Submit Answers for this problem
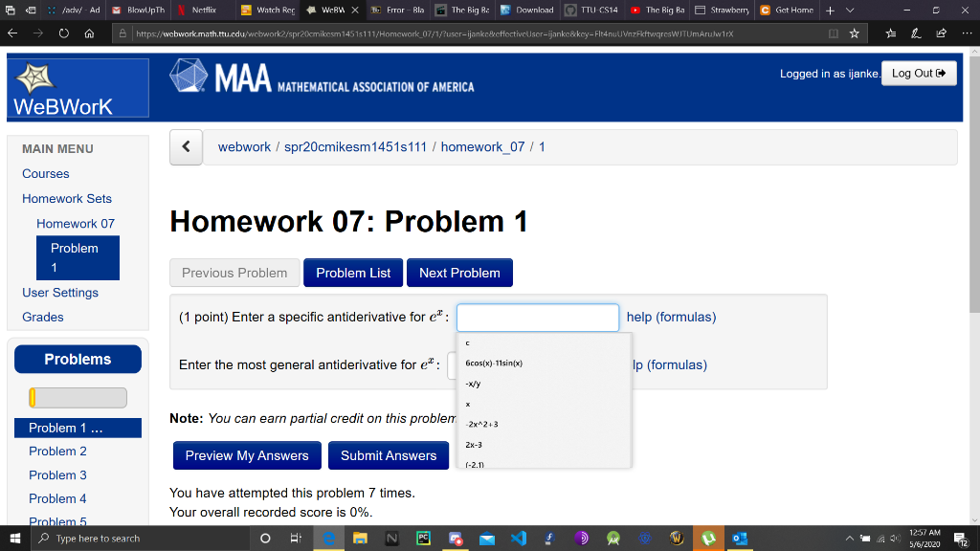 (x=389, y=455)
